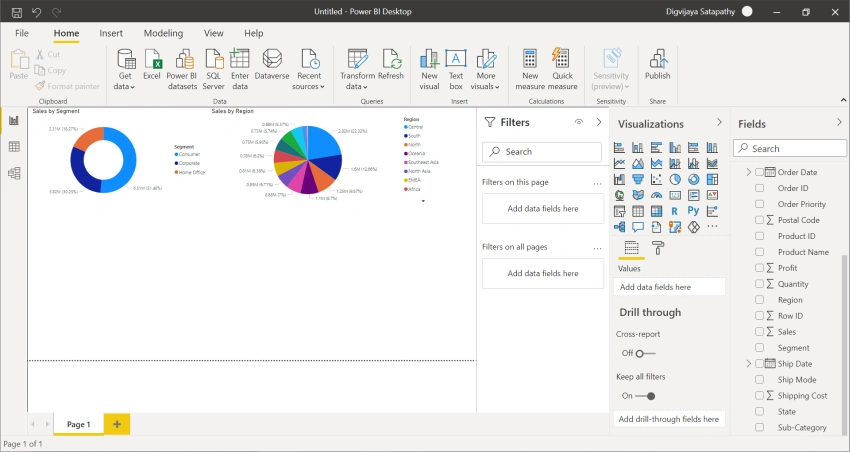The image size is (850, 452).
Task: Expand the Ship Date hierarchy
Action: click(749, 364)
